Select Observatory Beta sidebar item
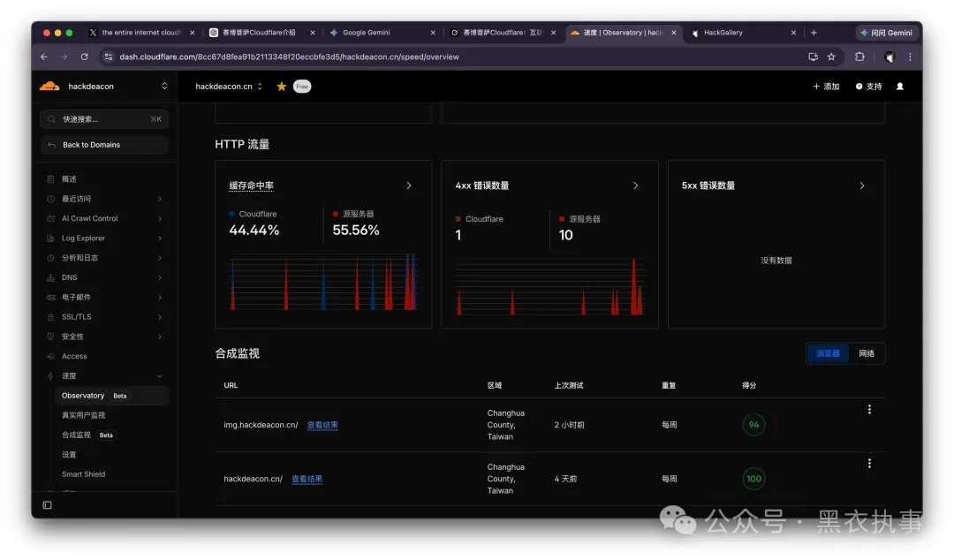 tap(111, 396)
